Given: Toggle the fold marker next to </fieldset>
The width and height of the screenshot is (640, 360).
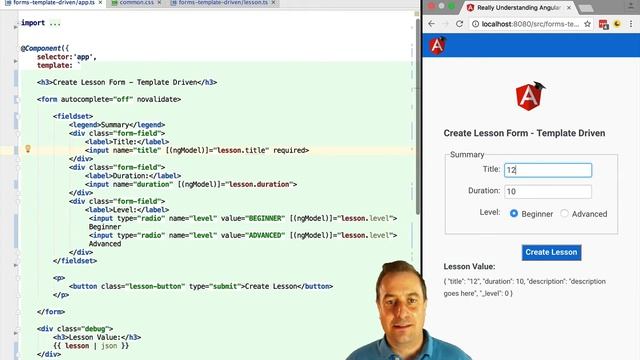Looking at the screenshot, I should coord(16,265).
